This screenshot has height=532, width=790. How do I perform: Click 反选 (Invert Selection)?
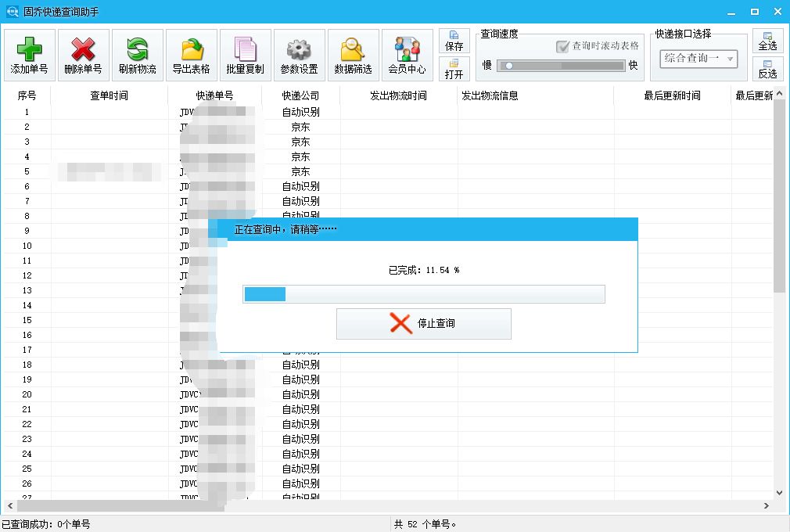pos(767,70)
